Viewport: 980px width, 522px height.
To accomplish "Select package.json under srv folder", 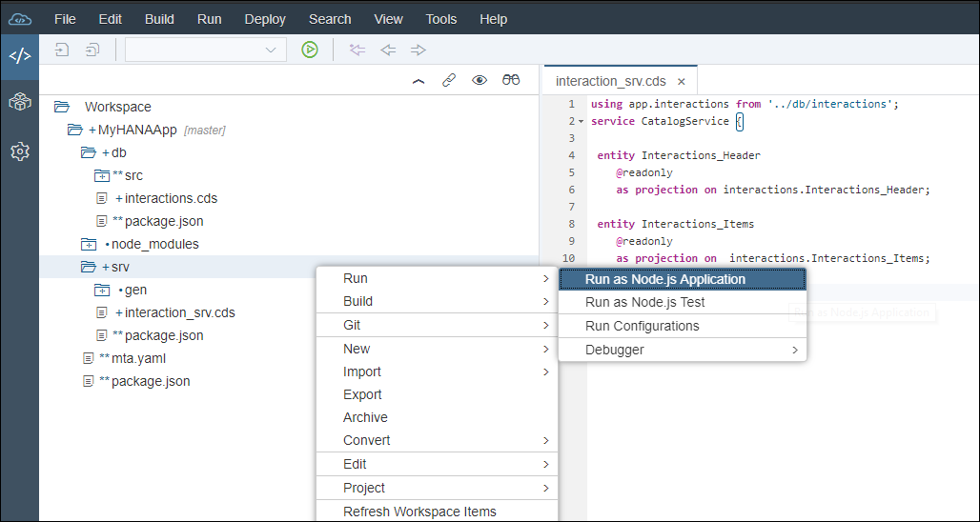I will (x=164, y=336).
